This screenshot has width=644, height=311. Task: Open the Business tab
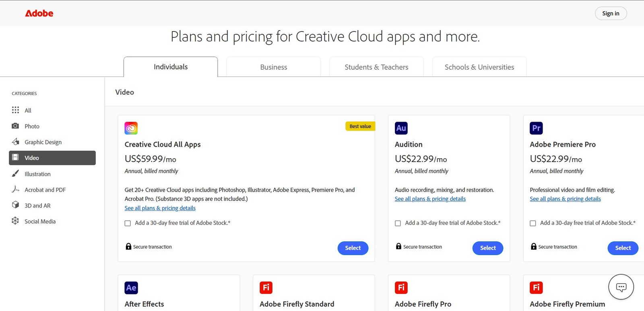(274, 67)
